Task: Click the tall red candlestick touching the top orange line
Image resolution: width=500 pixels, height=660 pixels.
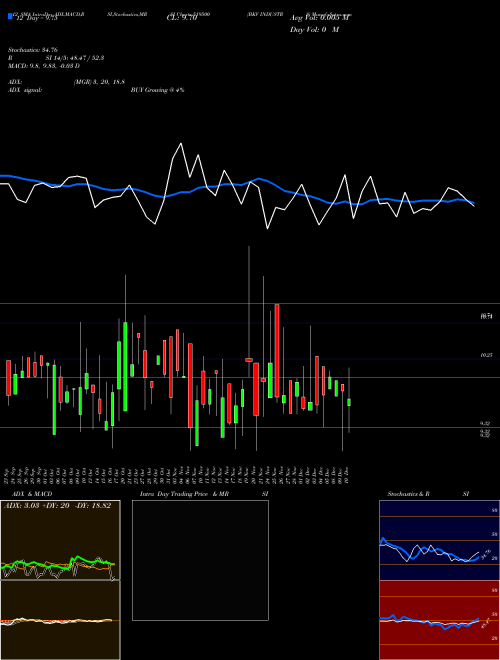Action: 277,351
